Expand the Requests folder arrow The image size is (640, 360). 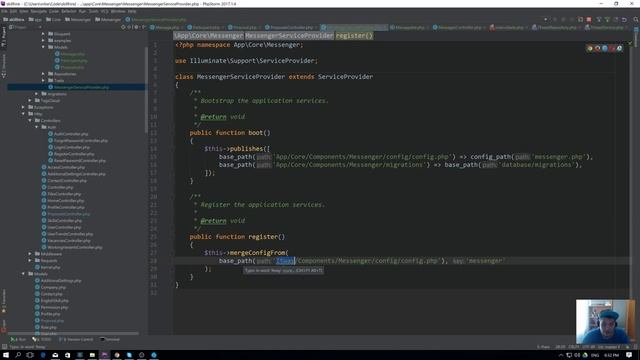(x=30, y=260)
